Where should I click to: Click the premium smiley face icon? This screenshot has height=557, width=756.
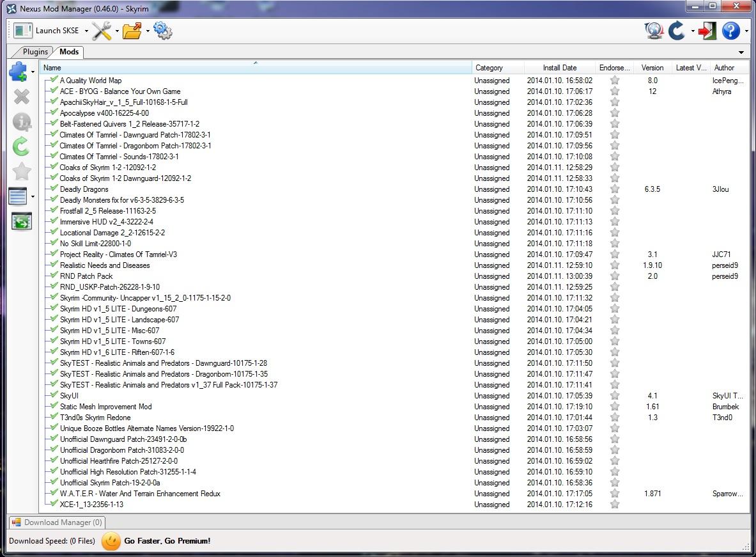pos(111,541)
